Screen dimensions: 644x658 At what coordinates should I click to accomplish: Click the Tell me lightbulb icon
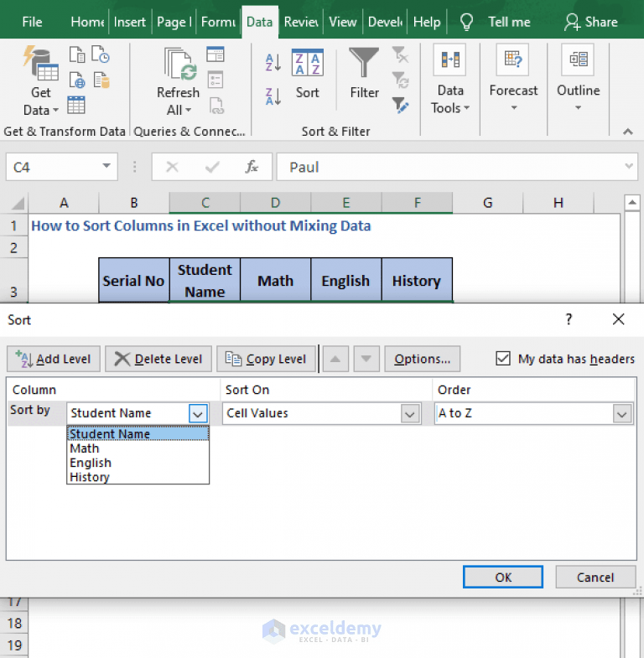click(x=466, y=22)
